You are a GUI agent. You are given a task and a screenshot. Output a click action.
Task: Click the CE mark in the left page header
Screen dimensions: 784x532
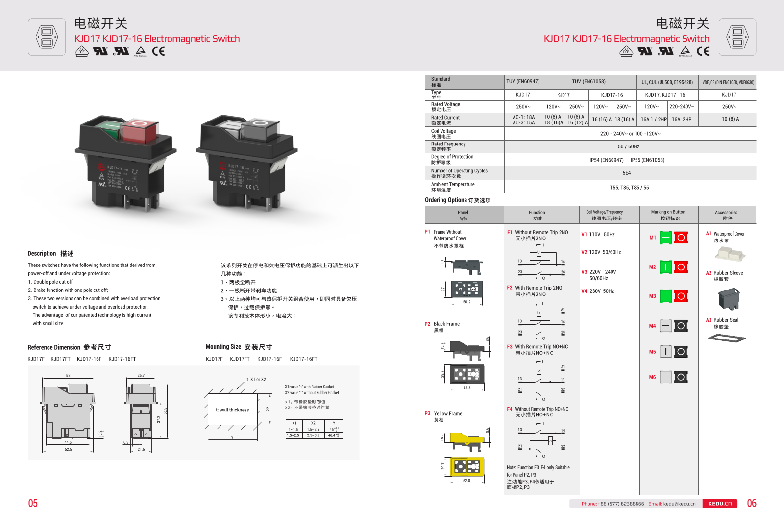[158, 51]
